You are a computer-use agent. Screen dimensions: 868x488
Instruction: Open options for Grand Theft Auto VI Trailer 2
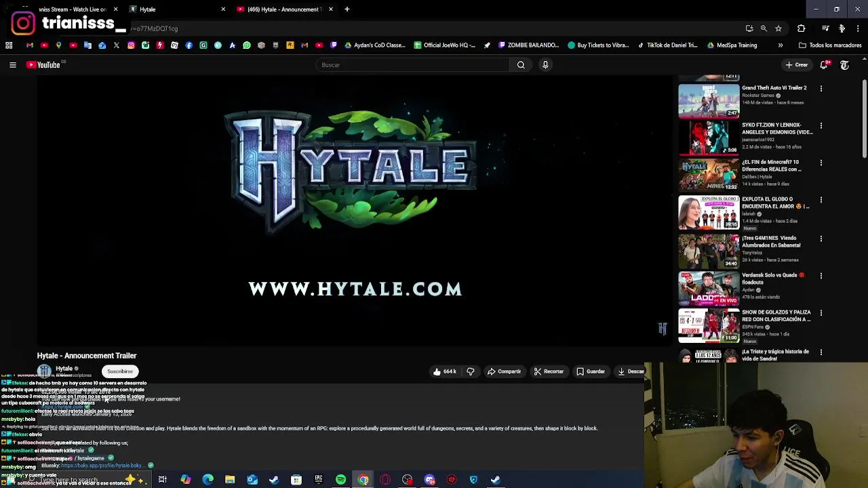pos(821,89)
